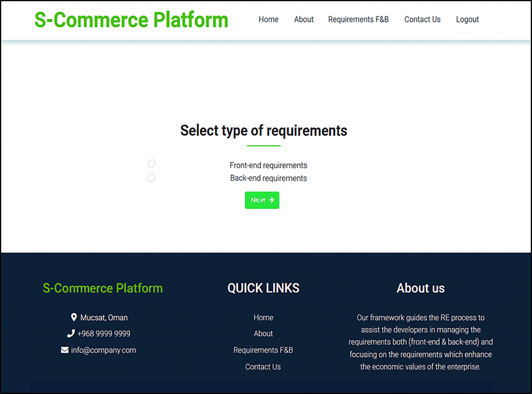Select the Back-end requirements radio button

click(151, 178)
